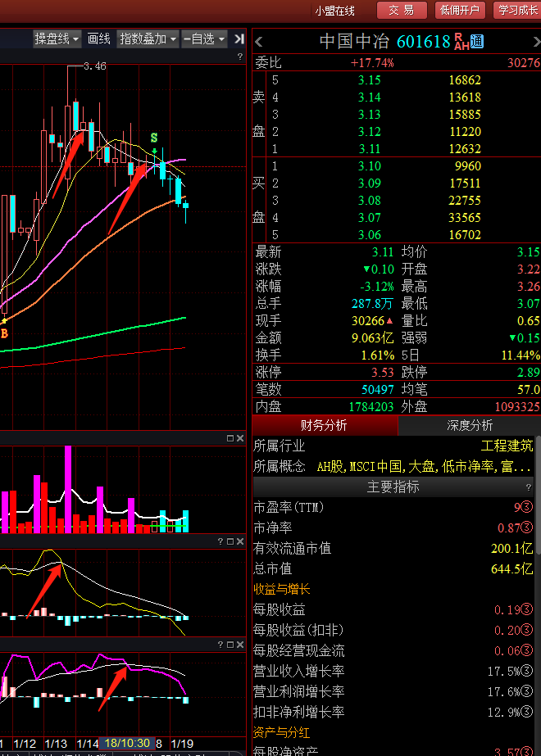The height and width of the screenshot is (756, 541).
Task: Select the 买3 bid price 3.08
Action: 369,201
